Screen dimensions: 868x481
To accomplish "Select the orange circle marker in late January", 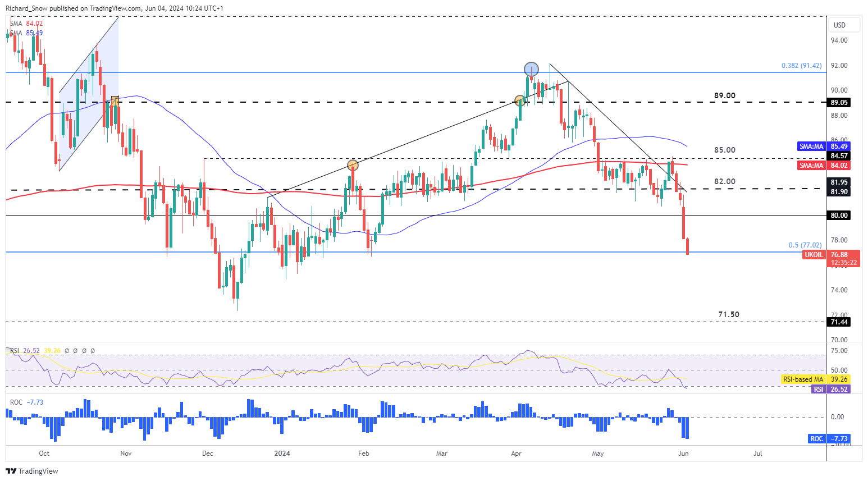I will click(x=353, y=165).
